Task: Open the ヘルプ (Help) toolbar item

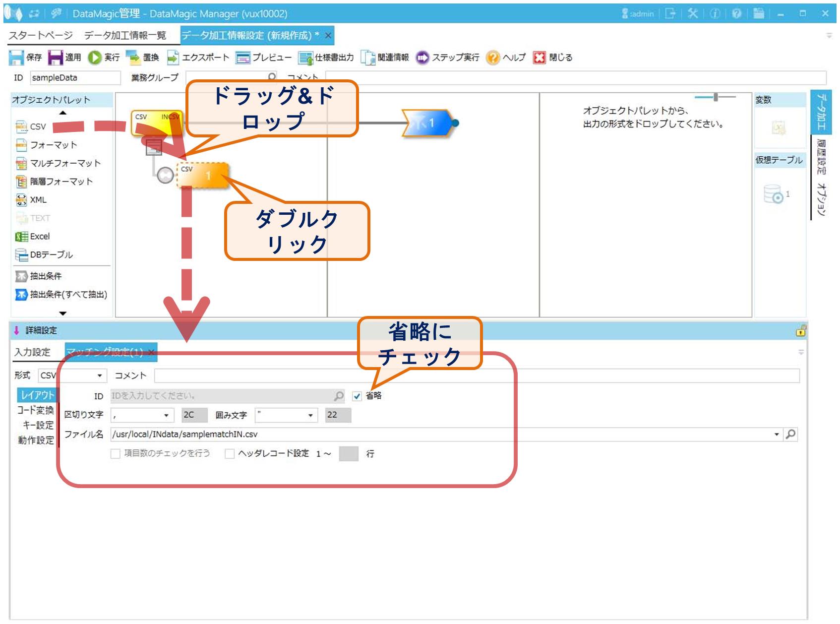Action: pos(493,58)
